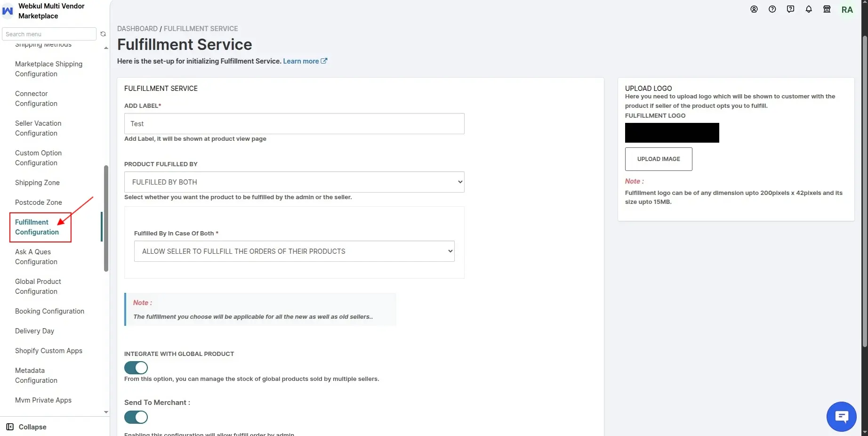Click the Add Label text field
The image size is (868, 436).
(x=294, y=123)
